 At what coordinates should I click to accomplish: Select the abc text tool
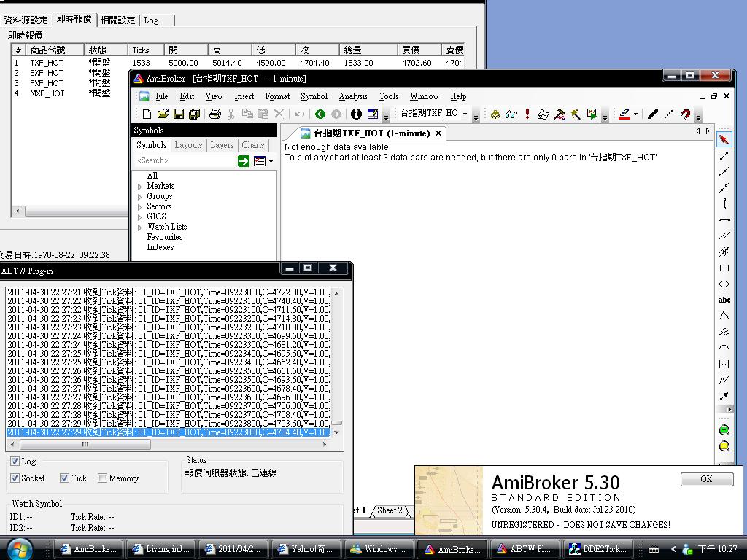point(724,300)
